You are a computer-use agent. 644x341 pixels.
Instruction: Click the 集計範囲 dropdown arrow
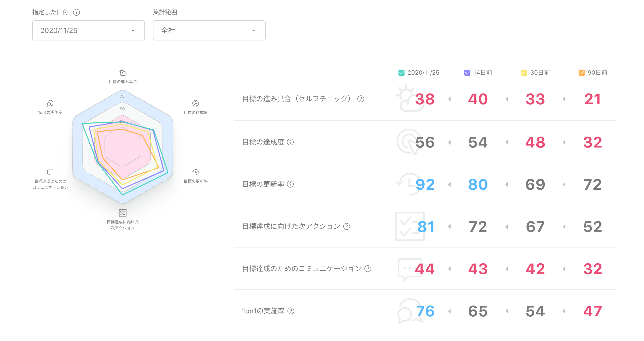(x=254, y=30)
